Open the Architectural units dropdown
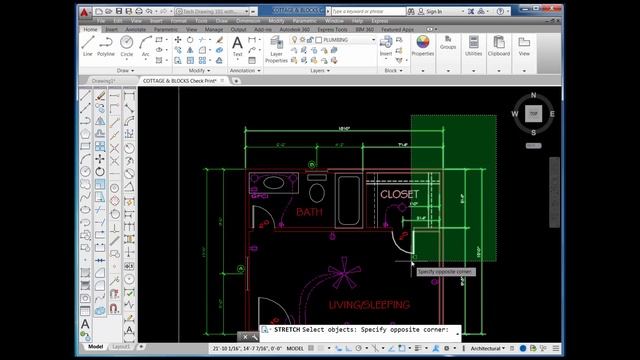Screen dimensions: 640x360 [x=487, y=349]
